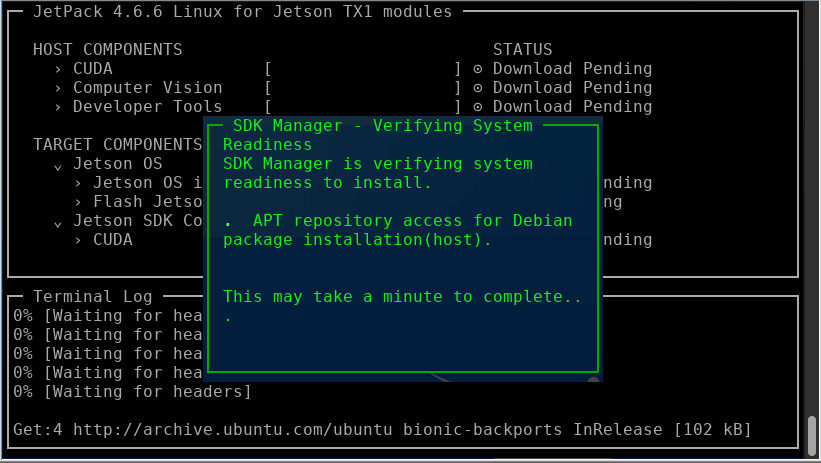Viewport: 821px width, 463px height.
Task: Expand the Flash Jetson row
Action: coord(77,202)
